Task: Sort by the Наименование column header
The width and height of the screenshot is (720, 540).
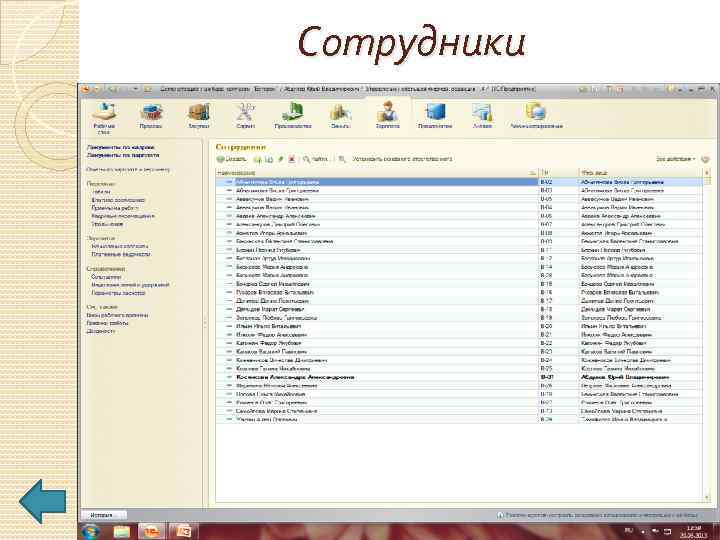Action: point(377,173)
